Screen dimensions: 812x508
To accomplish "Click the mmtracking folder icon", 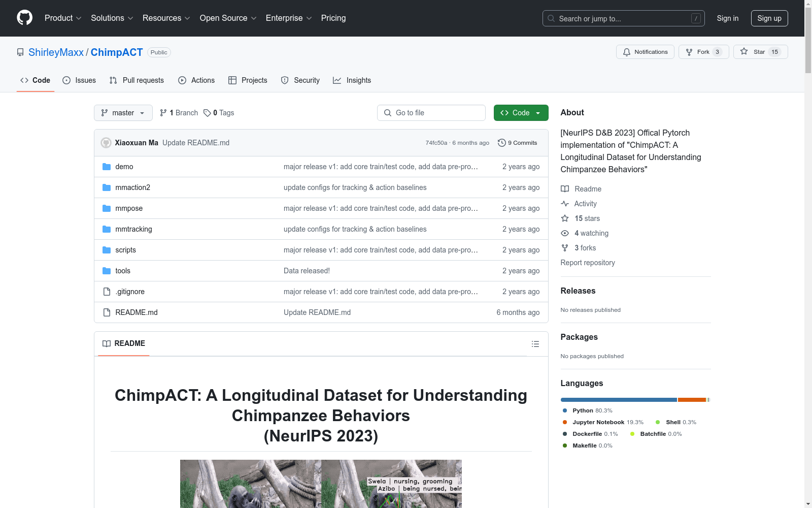I will coord(107,229).
